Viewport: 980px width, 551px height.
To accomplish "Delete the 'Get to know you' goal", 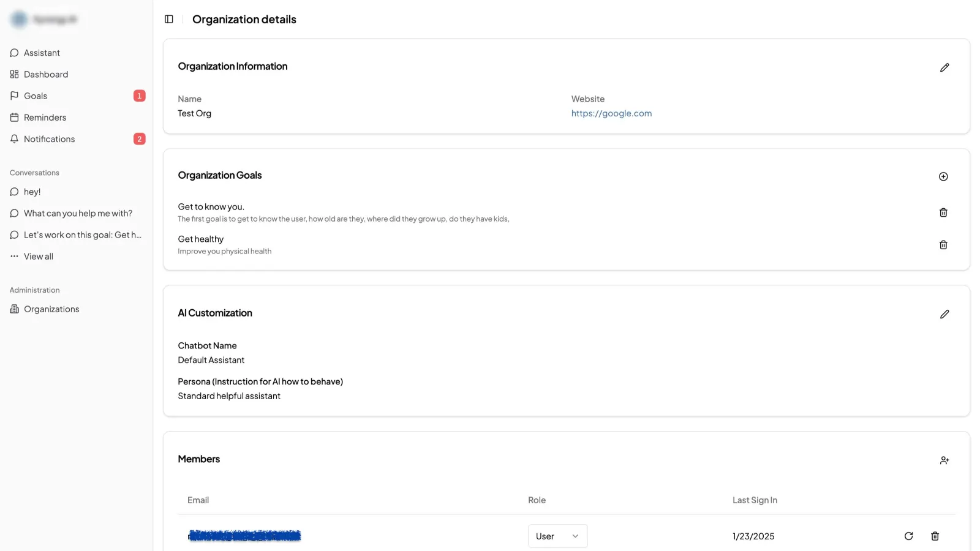I will click(943, 212).
